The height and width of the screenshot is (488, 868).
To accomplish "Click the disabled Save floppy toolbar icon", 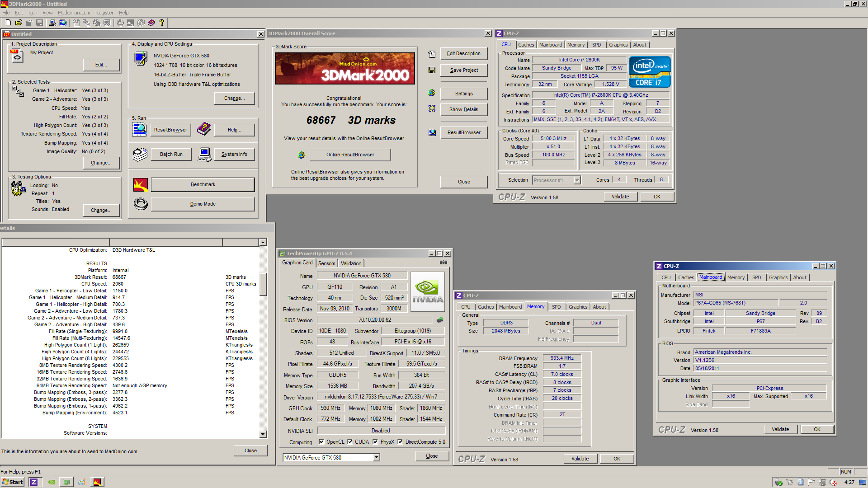I will coord(39,23).
